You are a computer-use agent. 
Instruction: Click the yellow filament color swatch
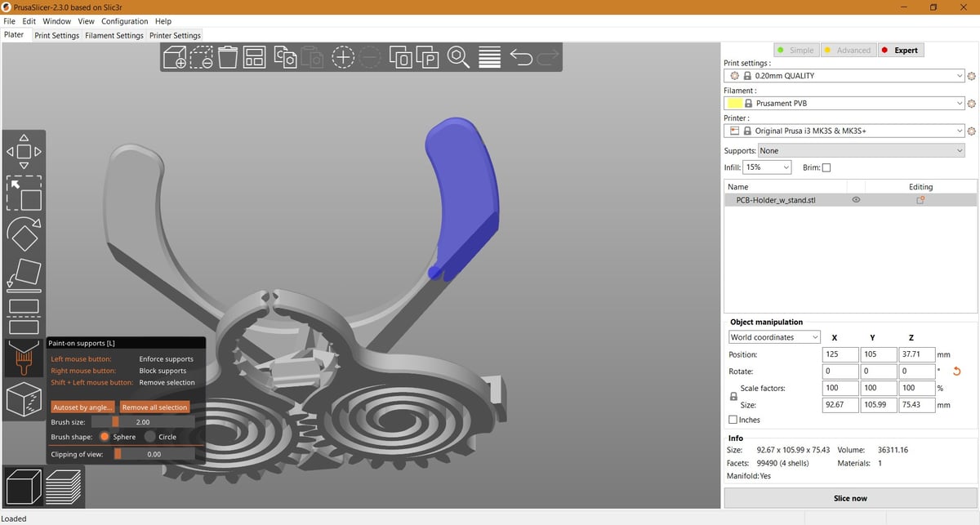click(735, 104)
